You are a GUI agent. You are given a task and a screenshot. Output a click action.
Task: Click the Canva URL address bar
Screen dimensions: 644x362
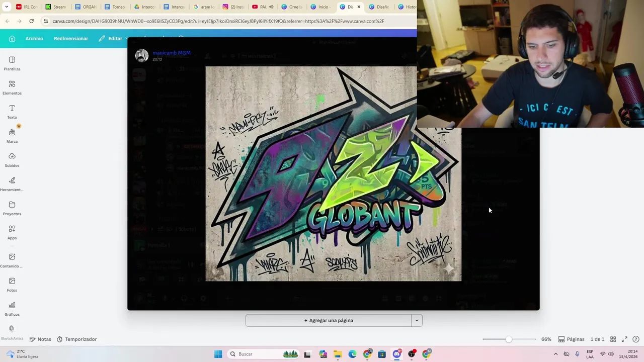click(218, 21)
